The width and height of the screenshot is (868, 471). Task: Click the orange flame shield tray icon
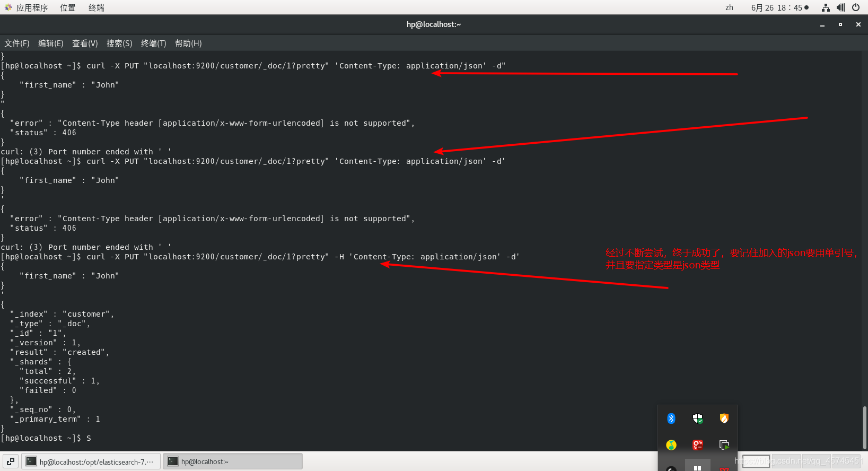tap(724, 418)
